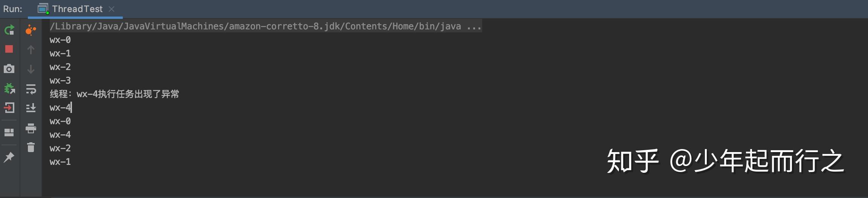
Task: Click the first wx-0 output line
Action: (x=60, y=40)
